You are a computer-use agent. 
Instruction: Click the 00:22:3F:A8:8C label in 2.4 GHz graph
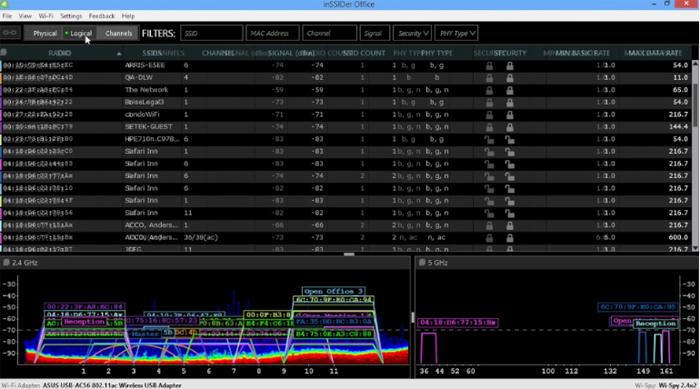[x=84, y=307]
